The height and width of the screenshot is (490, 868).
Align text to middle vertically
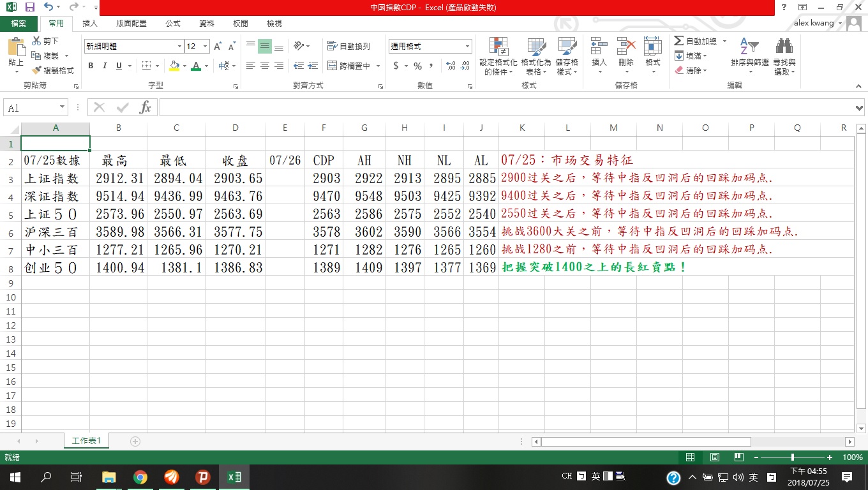pos(265,47)
